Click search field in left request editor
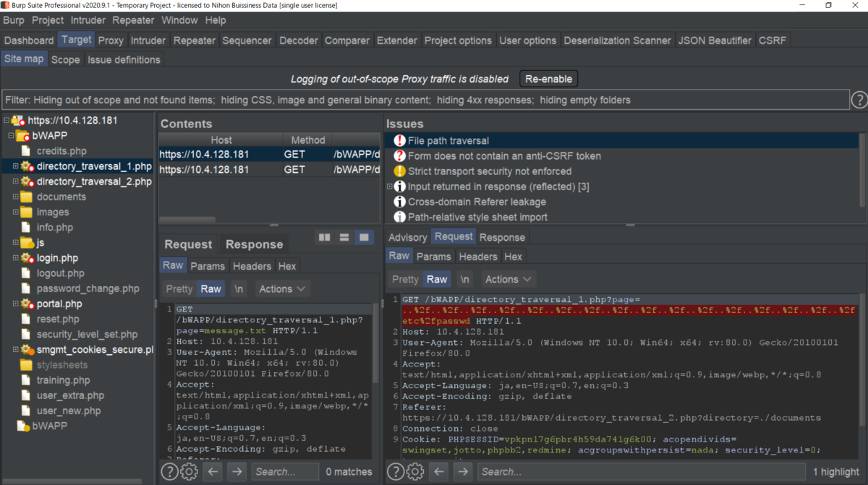 (x=285, y=472)
